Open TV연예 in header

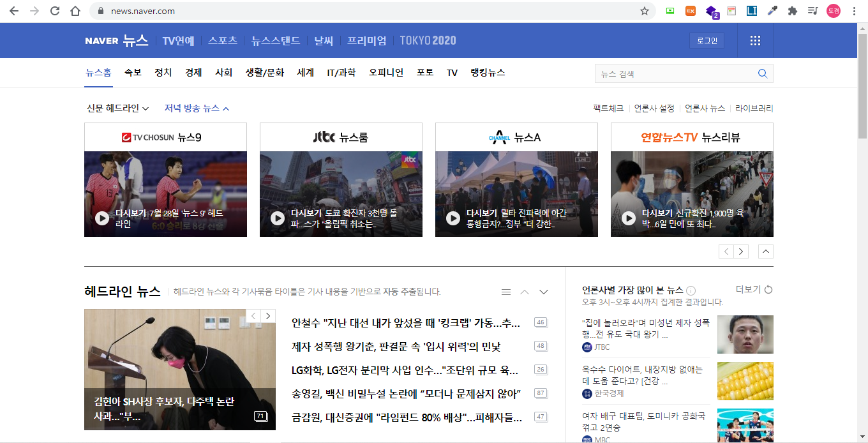tap(178, 41)
